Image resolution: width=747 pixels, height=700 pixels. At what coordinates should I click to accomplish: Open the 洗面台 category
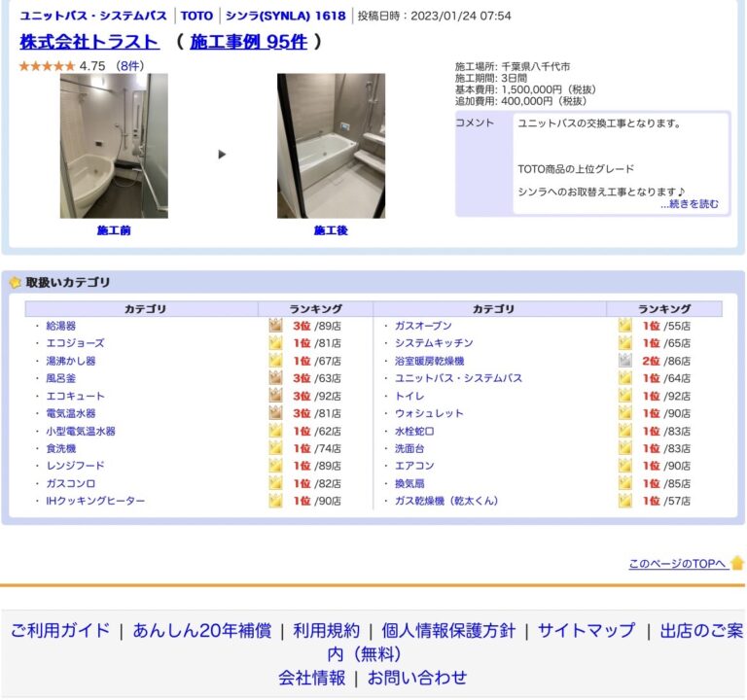point(409,448)
